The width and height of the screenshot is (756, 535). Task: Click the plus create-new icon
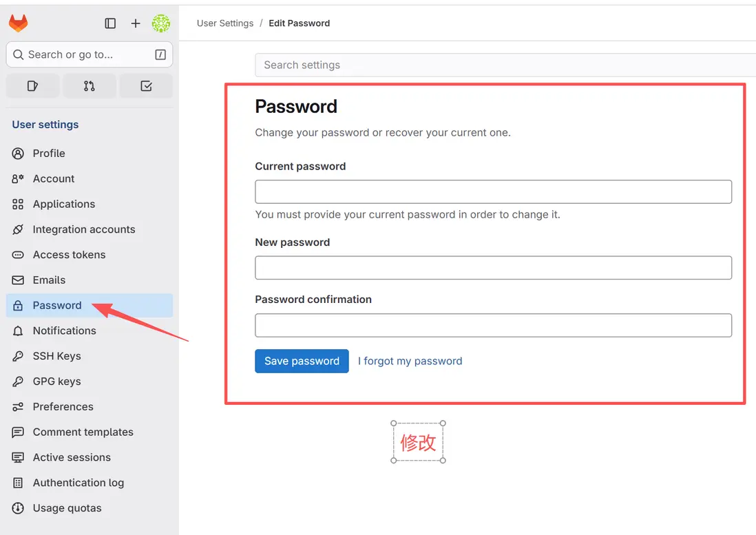[136, 23]
